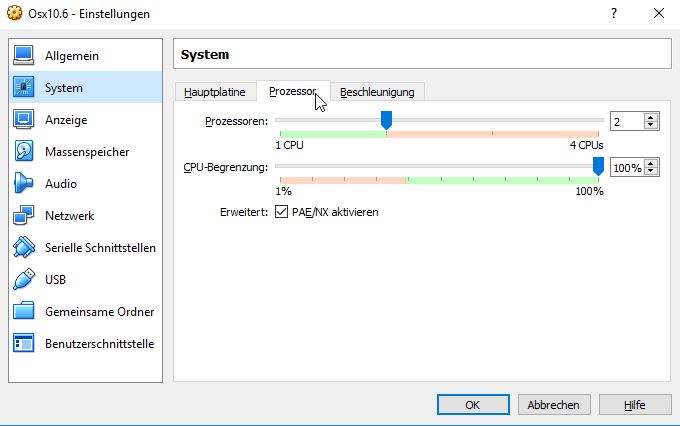Decrease processor count with down arrow
This screenshot has height=426, width=680.
tap(651, 125)
